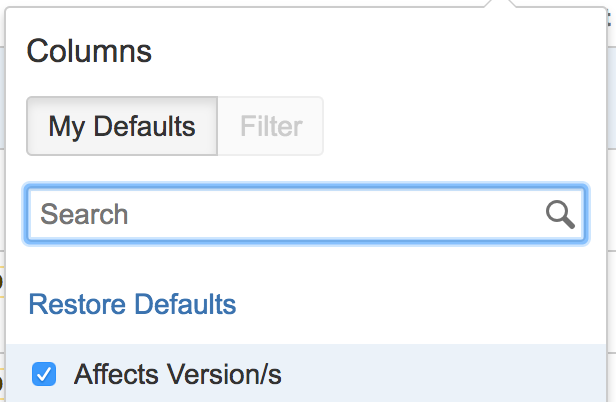This screenshot has width=616, height=402.
Task: Click the empty middle of the search box
Action: pyautogui.click(x=334, y=214)
